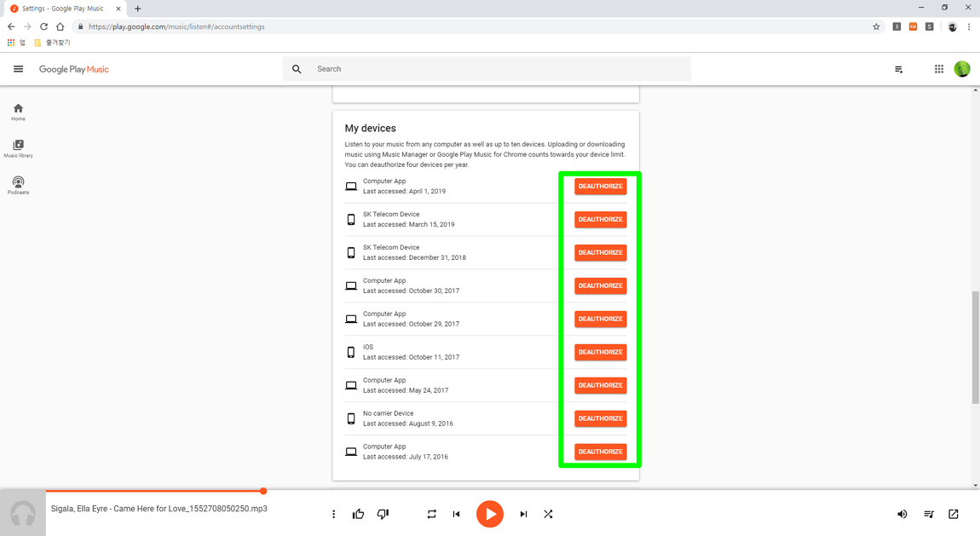Deauthorize the iOS device
This screenshot has height=536, width=980.
point(600,352)
